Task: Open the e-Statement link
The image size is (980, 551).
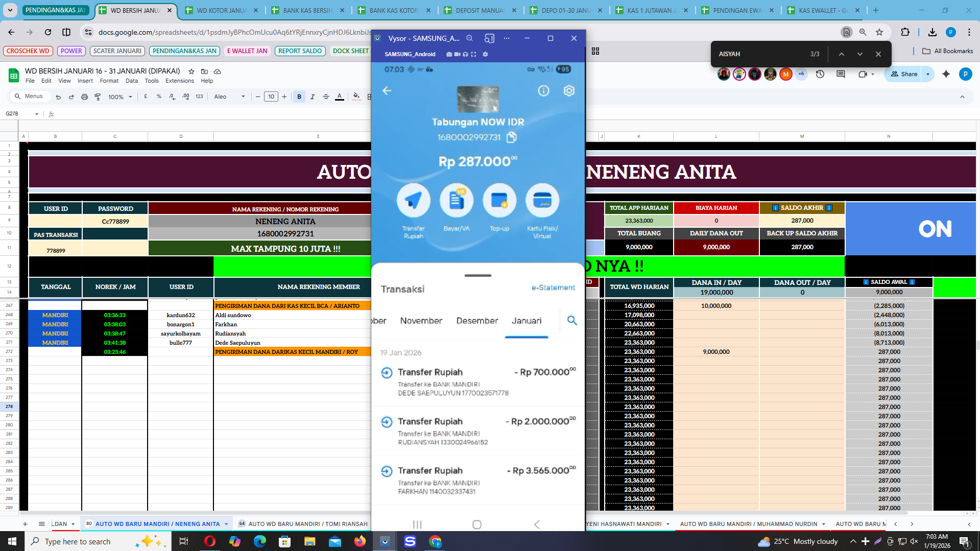Action: pos(553,288)
